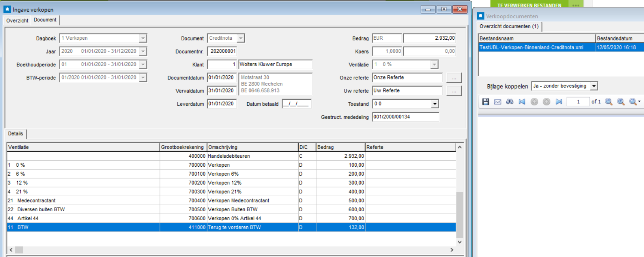644x257 pixels.
Task: Select the Details tab
Action: (16, 134)
